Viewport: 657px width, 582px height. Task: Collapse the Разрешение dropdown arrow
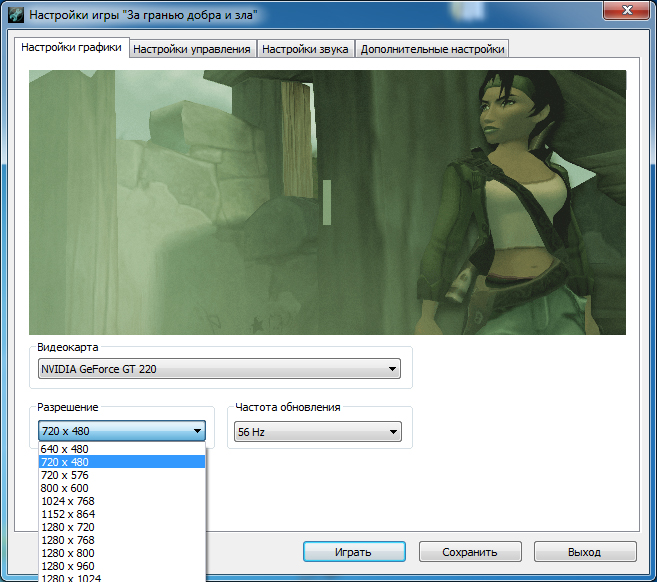coord(196,432)
